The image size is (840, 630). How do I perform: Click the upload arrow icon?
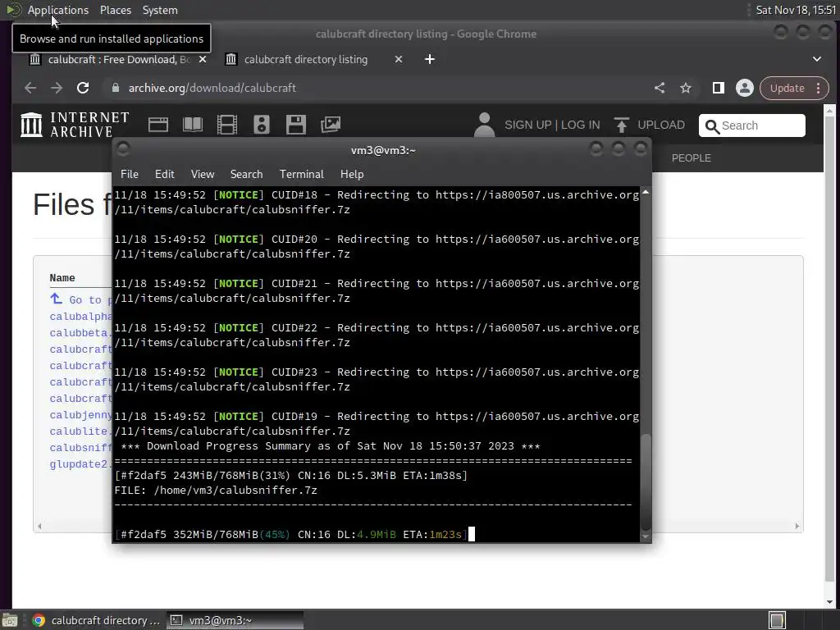pos(622,125)
